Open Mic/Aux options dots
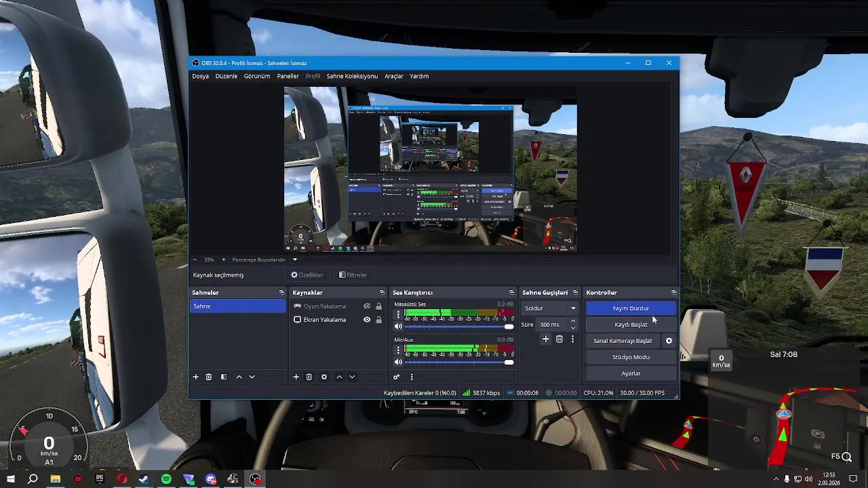The height and width of the screenshot is (488, 868). tap(398, 350)
